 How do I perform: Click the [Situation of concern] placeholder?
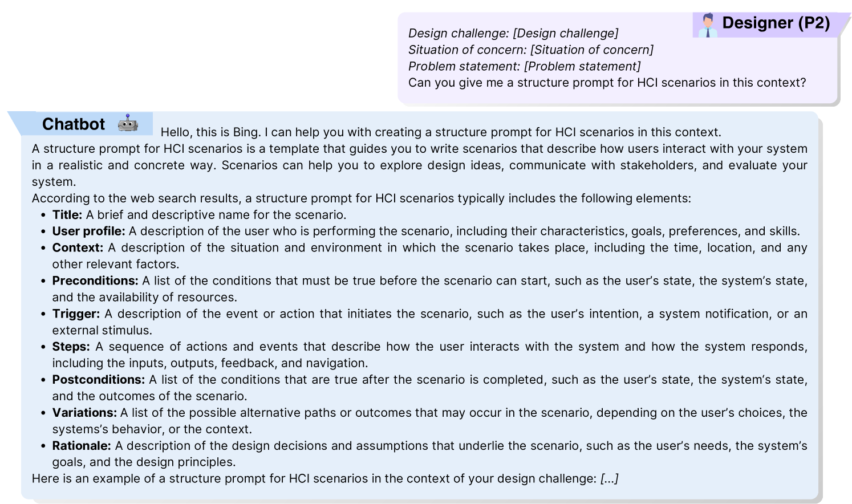[x=591, y=50]
